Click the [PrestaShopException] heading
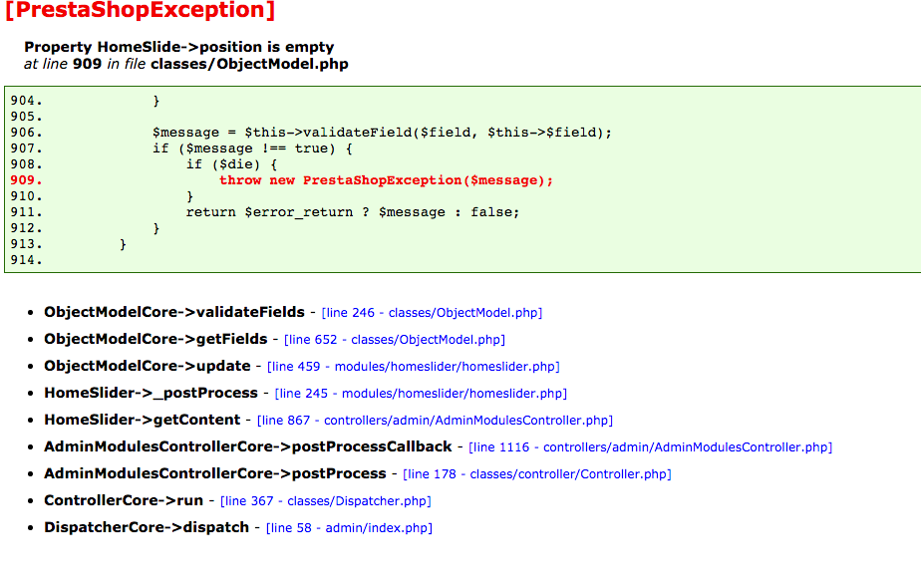This screenshot has height=588, width=921. coord(140,10)
